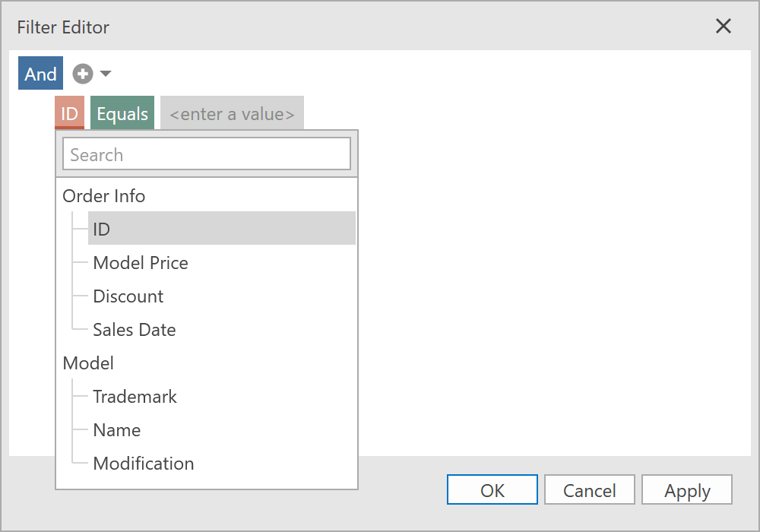760x532 pixels.
Task: Click the And group operator
Action: 40,74
